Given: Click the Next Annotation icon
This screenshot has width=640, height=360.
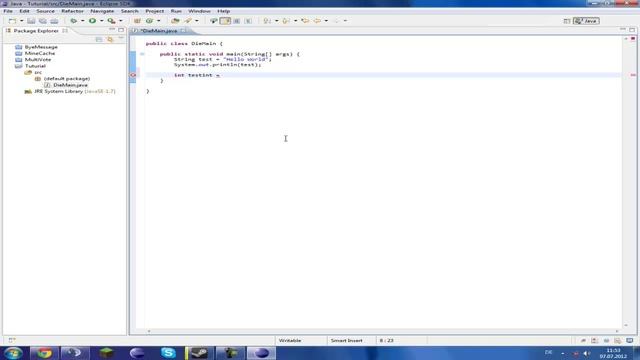Looking at the screenshot, I should point(267,21).
